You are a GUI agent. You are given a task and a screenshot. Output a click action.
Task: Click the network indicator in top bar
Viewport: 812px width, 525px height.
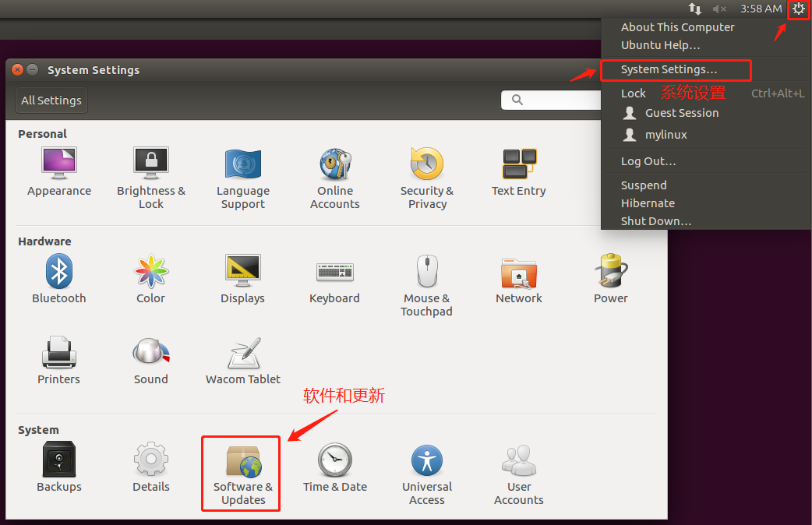click(x=694, y=9)
